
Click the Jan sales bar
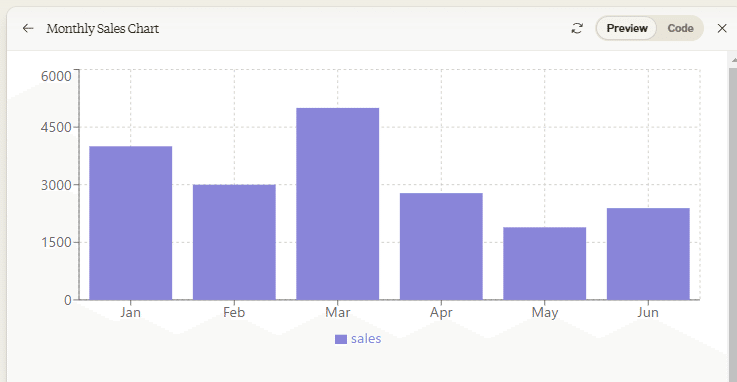click(x=131, y=223)
